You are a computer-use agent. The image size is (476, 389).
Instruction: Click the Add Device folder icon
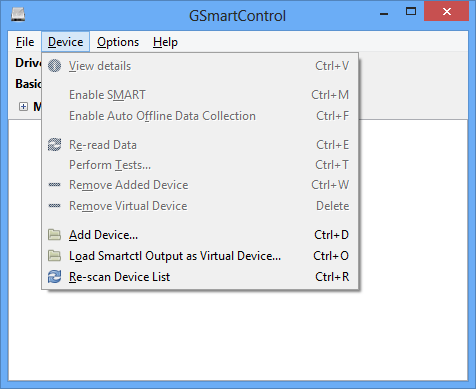pos(54,235)
